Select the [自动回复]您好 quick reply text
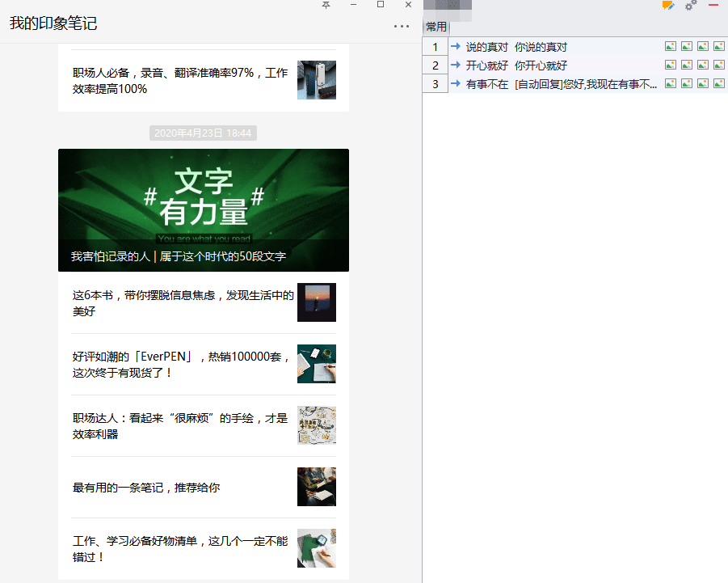Viewport: 728px width, 583px height. click(586, 84)
